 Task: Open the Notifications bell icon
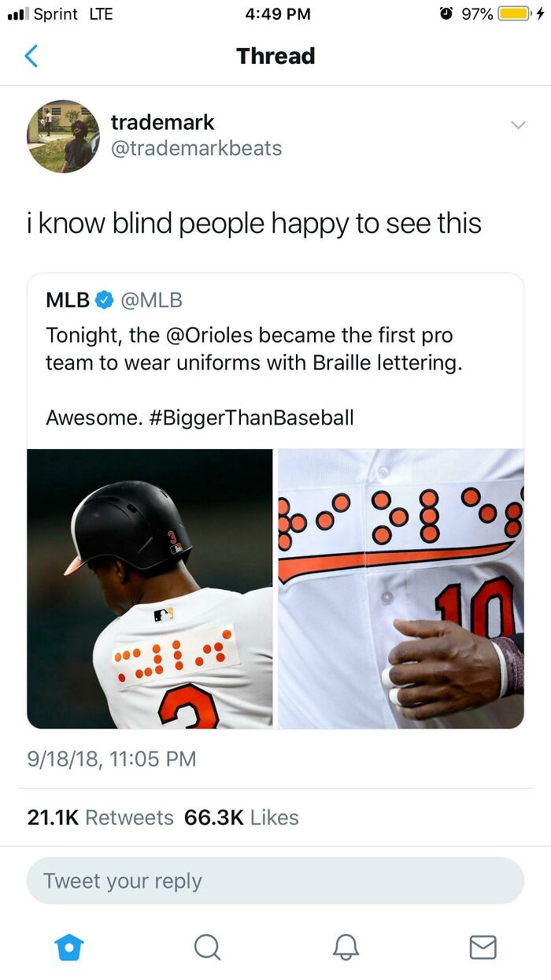pos(345,947)
